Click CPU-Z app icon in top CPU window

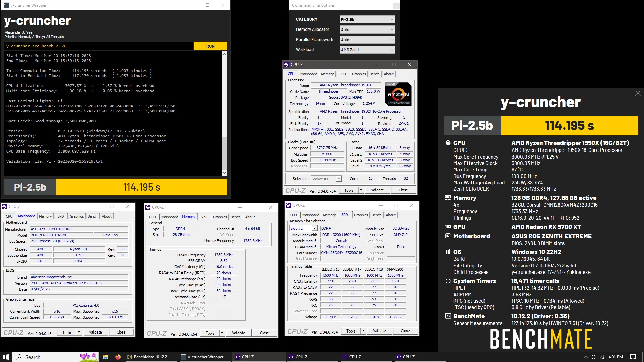click(x=286, y=65)
